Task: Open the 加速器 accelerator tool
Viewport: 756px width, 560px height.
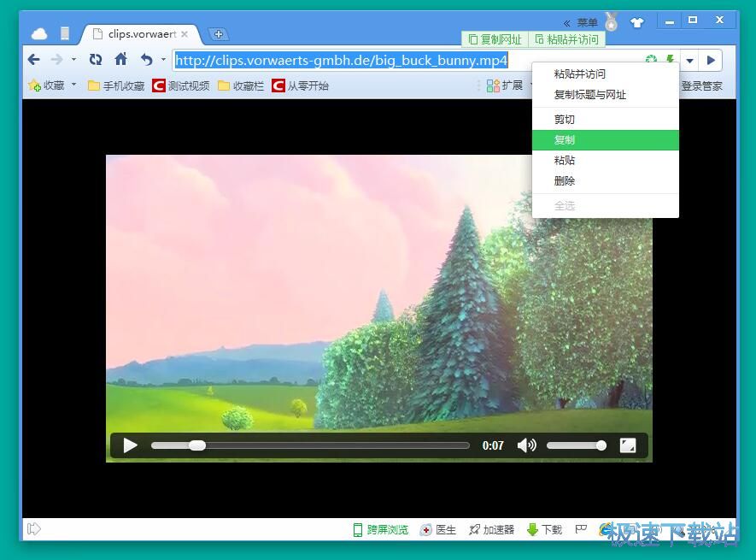Action: [491, 529]
